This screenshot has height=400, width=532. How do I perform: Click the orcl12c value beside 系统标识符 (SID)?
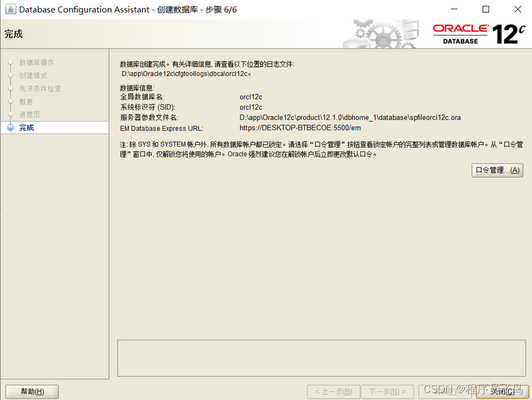251,107
